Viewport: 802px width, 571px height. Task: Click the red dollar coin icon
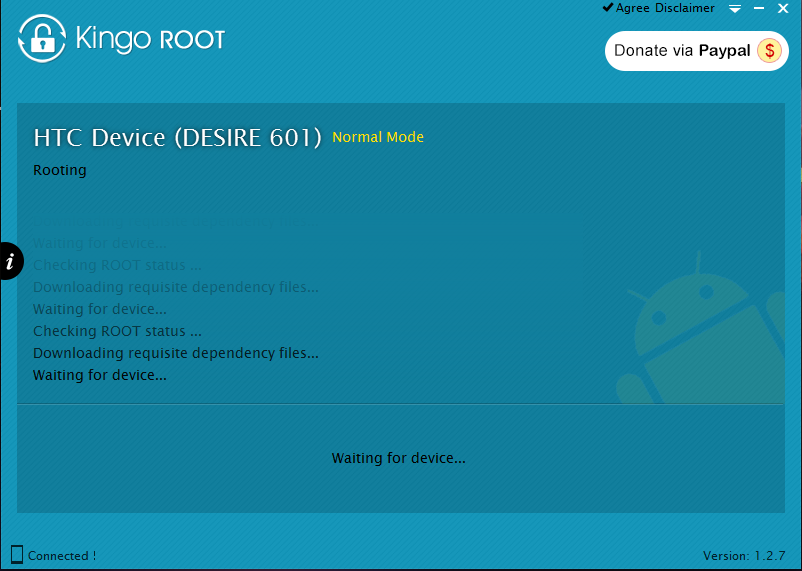pos(769,51)
